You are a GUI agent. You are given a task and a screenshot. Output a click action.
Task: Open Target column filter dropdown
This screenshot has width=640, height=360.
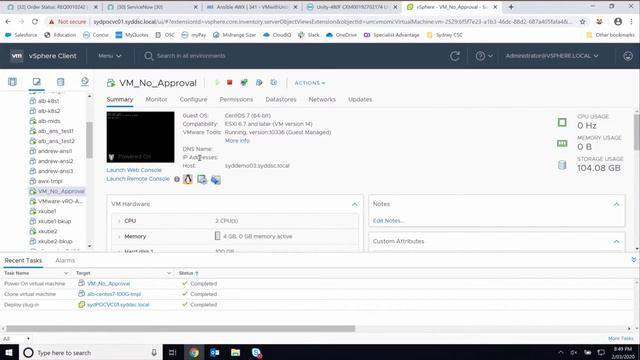coord(169,273)
